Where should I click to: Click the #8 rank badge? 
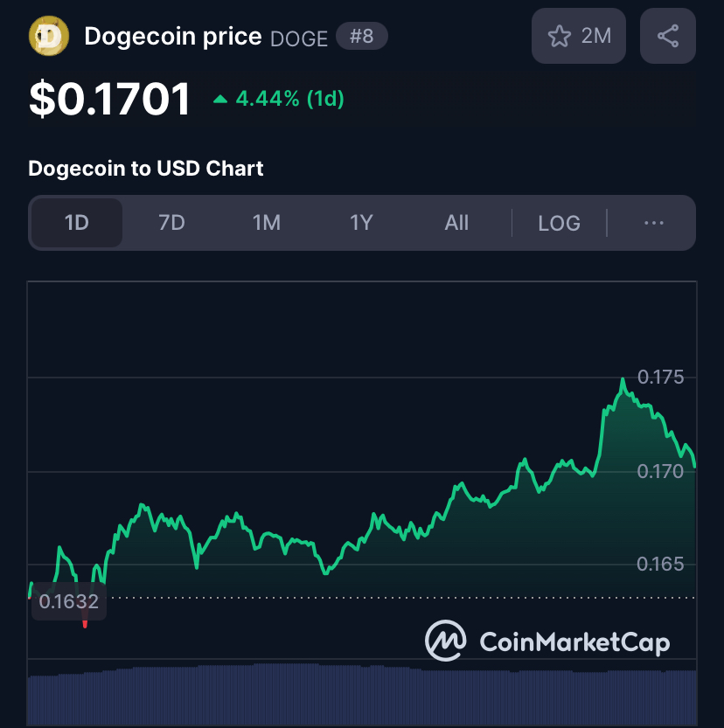pos(361,37)
